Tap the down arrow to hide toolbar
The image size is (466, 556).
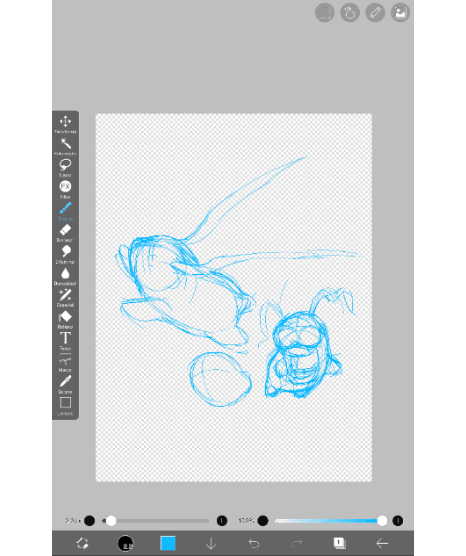[x=211, y=543]
